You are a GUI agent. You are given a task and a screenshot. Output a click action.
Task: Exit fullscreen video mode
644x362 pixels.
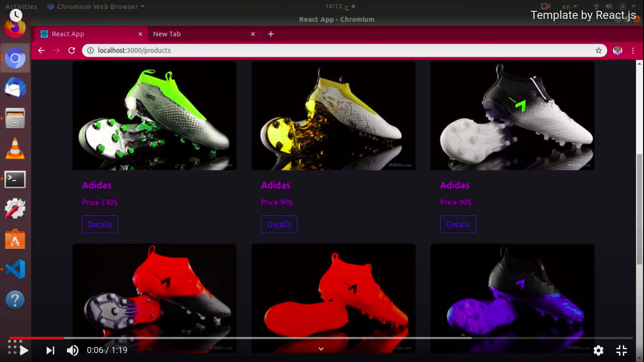click(621, 350)
